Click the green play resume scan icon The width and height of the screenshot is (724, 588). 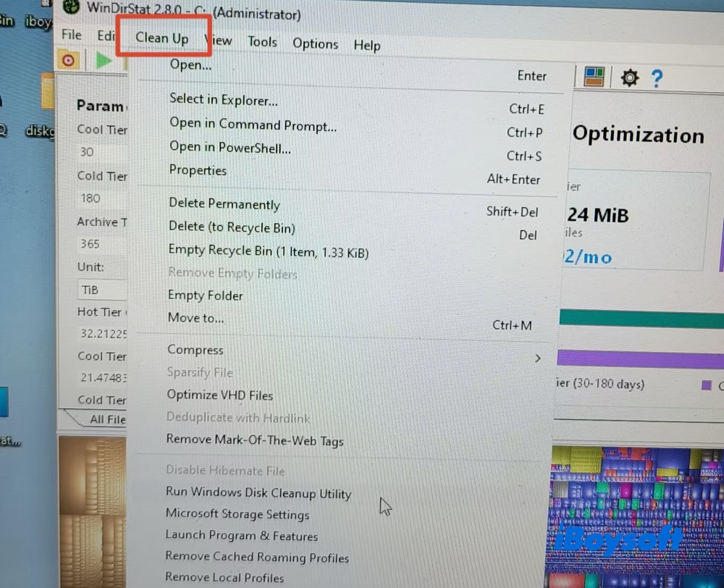(104, 61)
